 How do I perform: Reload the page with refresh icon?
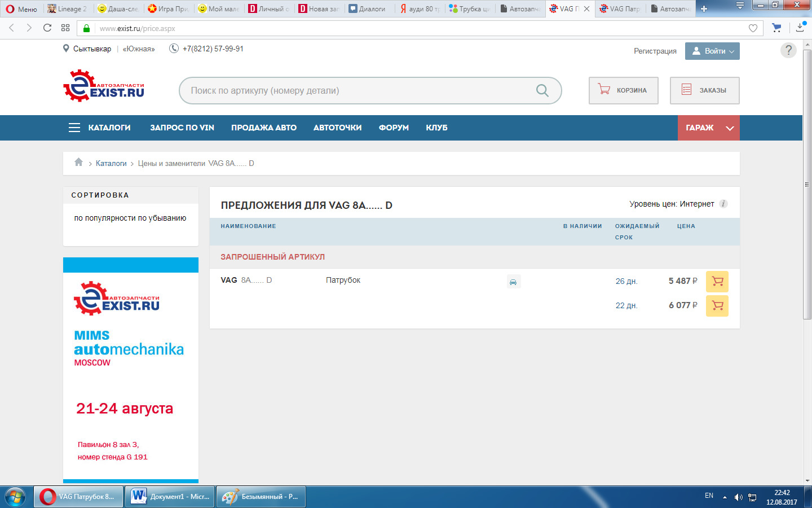click(x=47, y=28)
